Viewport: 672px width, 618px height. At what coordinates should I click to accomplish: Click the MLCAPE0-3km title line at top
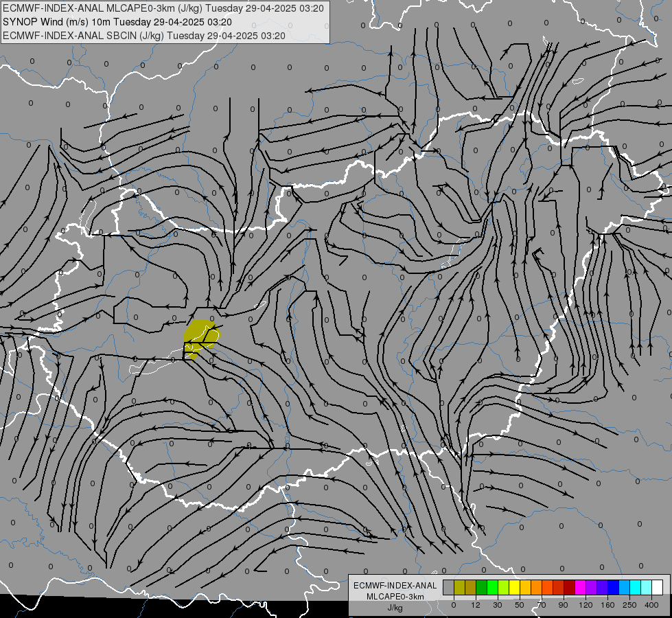click(x=163, y=8)
